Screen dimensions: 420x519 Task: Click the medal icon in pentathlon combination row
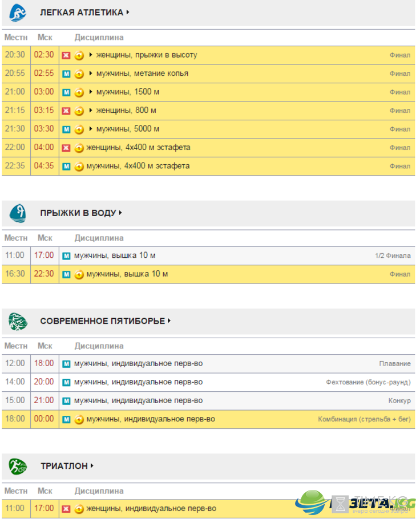[x=79, y=420]
